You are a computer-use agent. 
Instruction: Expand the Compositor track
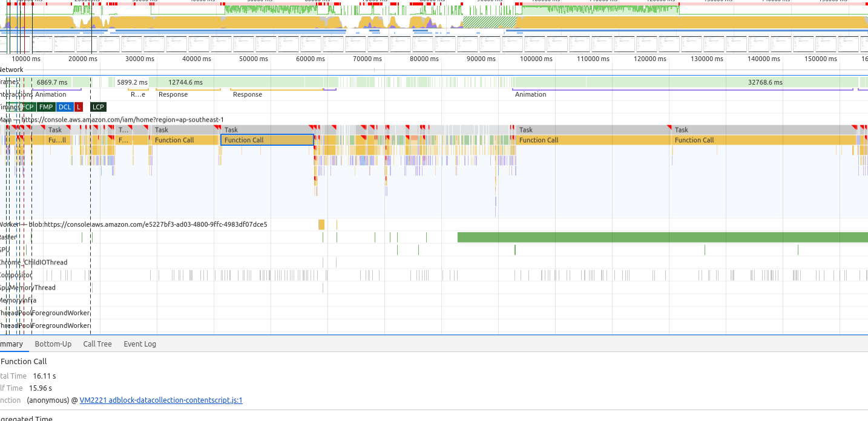point(16,275)
